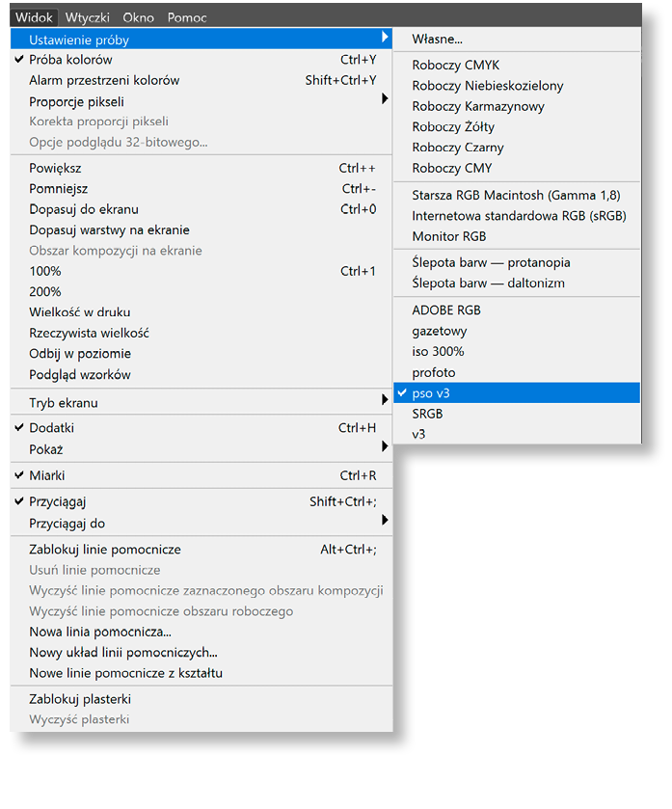This screenshot has width=672, height=809.
Task: Select Własne... custom proof setup
Action: click(438, 40)
